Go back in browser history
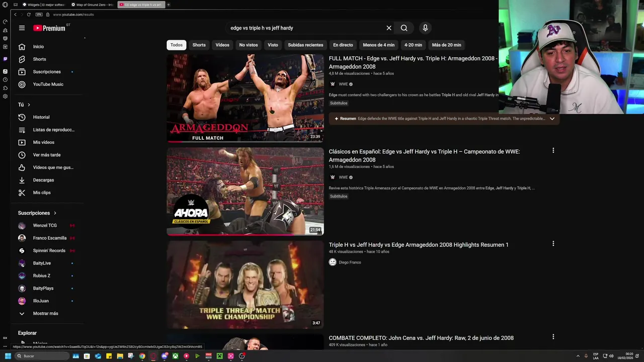Viewport: 644px width, 362px height. (15, 15)
